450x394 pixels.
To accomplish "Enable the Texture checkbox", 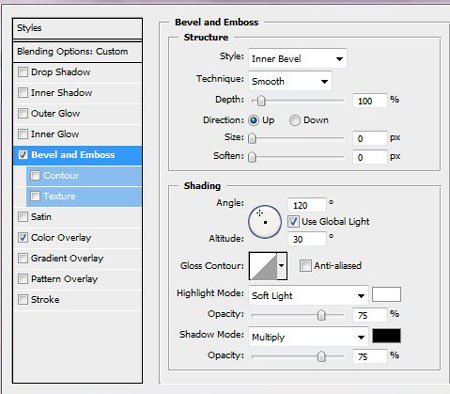I will (x=35, y=196).
